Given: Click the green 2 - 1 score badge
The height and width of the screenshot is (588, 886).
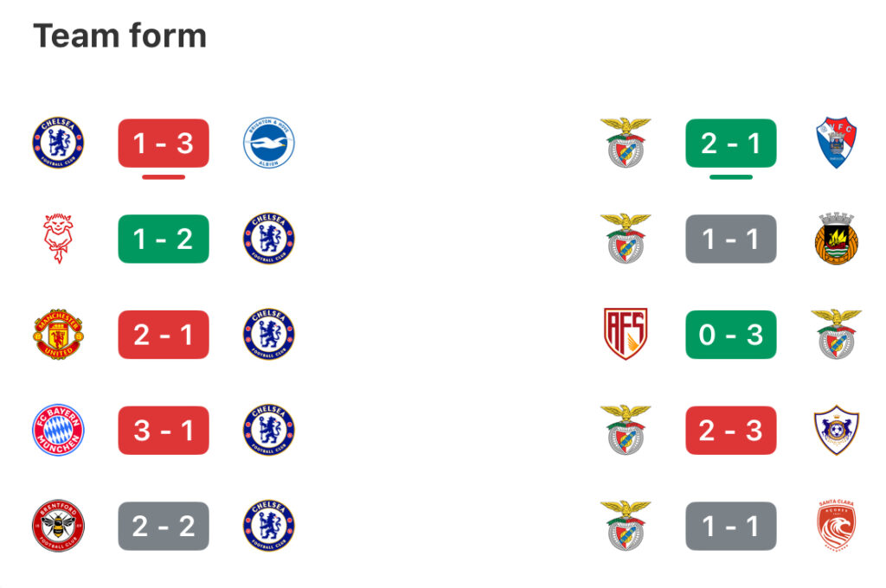Looking at the screenshot, I should (x=731, y=144).
